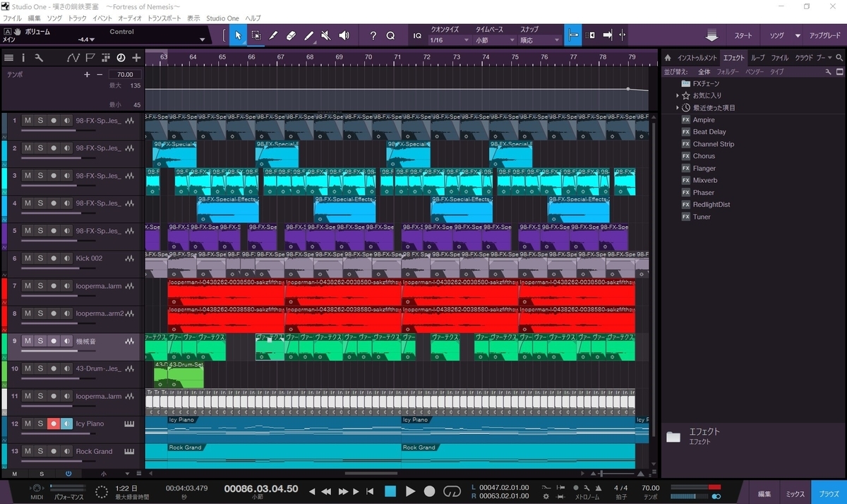Image resolution: width=847 pixels, height=504 pixels.
Task: Mute the Kick 002 track
Action: click(28, 258)
